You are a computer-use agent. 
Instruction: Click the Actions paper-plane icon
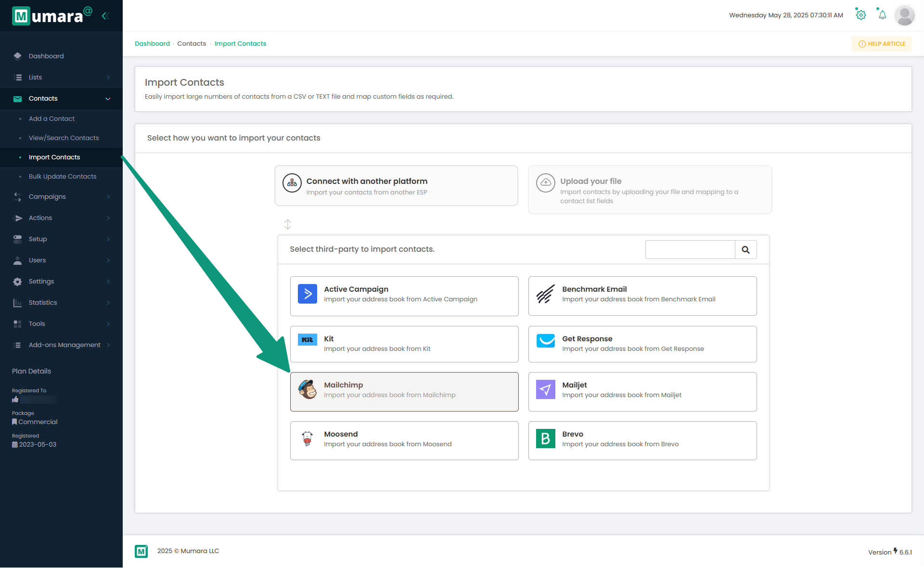coord(18,218)
